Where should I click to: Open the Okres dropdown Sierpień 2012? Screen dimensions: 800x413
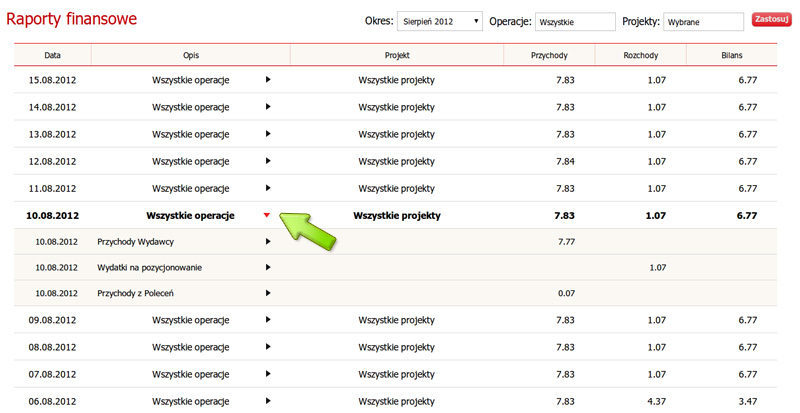pyautogui.click(x=440, y=20)
